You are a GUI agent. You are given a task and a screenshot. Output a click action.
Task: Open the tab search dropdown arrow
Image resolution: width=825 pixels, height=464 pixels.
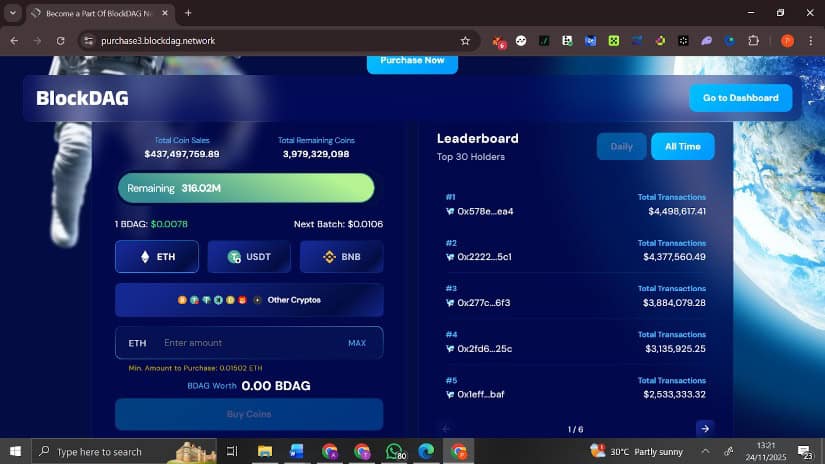click(14, 13)
